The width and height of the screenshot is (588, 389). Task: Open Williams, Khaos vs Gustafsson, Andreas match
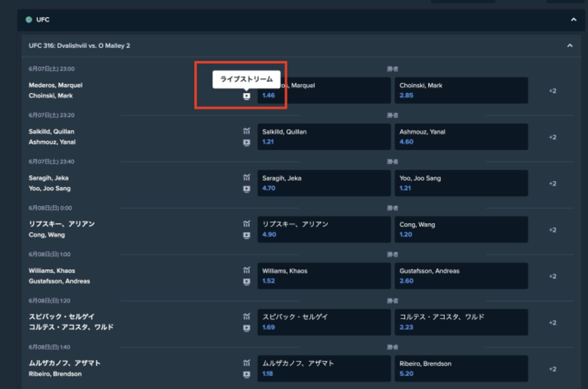pyautogui.click(x=59, y=276)
